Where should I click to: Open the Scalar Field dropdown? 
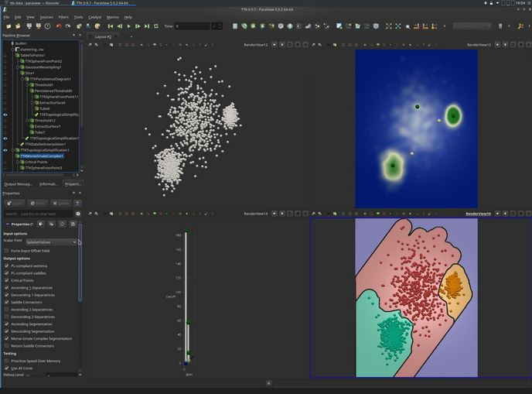point(51,242)
